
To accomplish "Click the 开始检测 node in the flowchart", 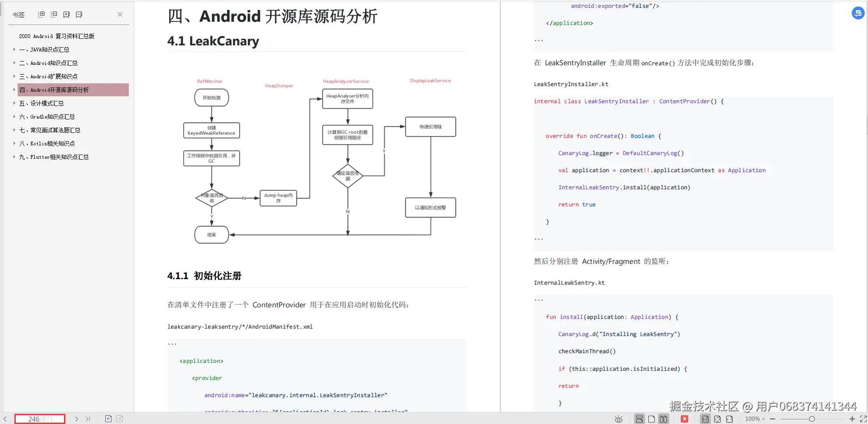I will [x=212, y=98].
